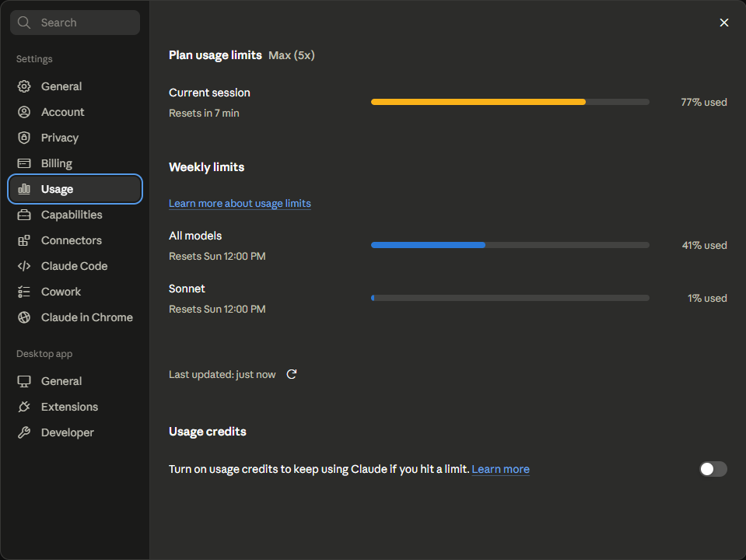Click the Capabilities briefcase icon

tap(24, 215)
